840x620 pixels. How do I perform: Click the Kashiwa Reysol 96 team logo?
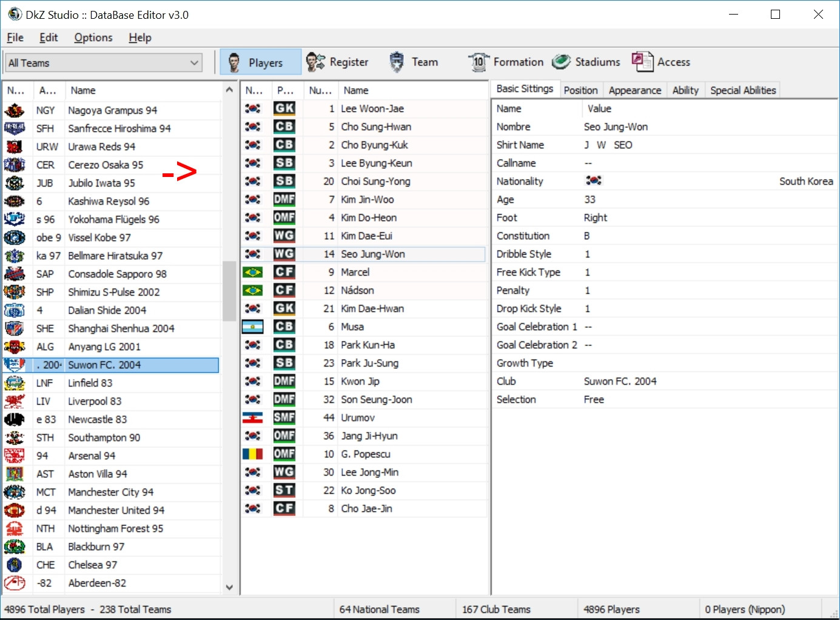click(15, 201)
